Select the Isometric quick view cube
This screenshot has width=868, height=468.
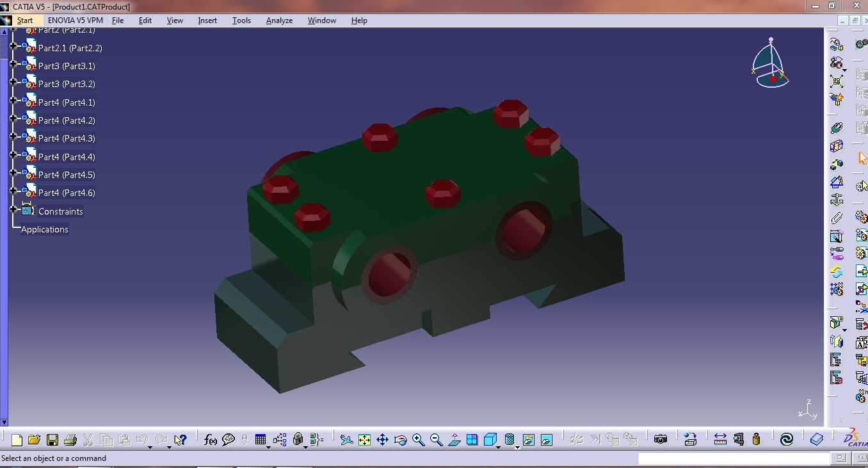coord(490,440)
